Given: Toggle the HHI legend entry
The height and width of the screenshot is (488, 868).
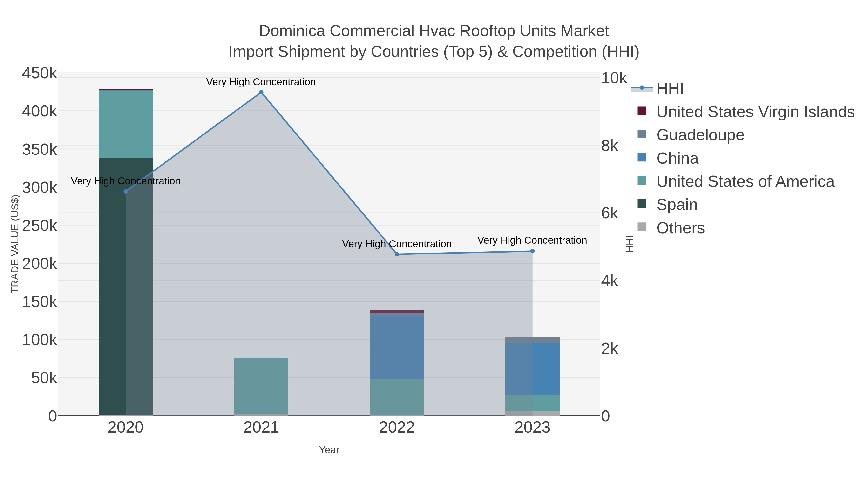Looking at the screenshot, I should (x=658, y=89).
